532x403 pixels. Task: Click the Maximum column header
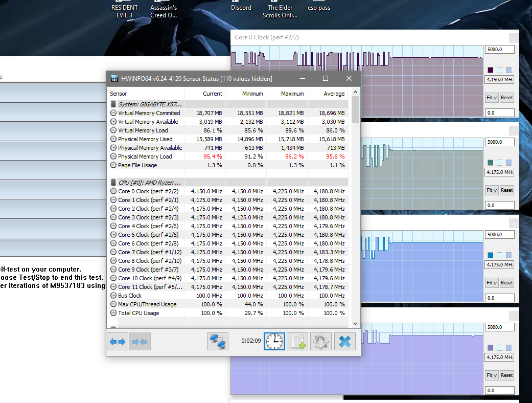coord(292,94)
